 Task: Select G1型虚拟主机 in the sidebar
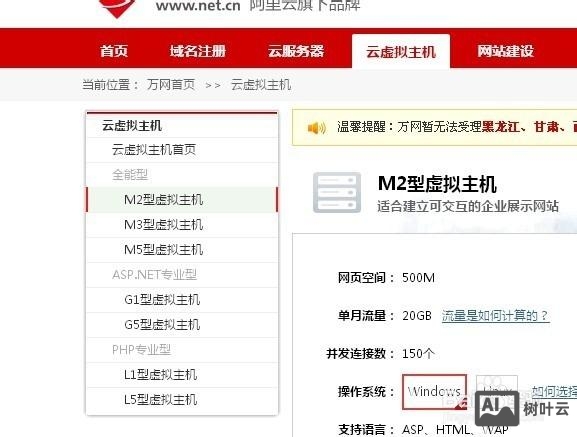182,300
